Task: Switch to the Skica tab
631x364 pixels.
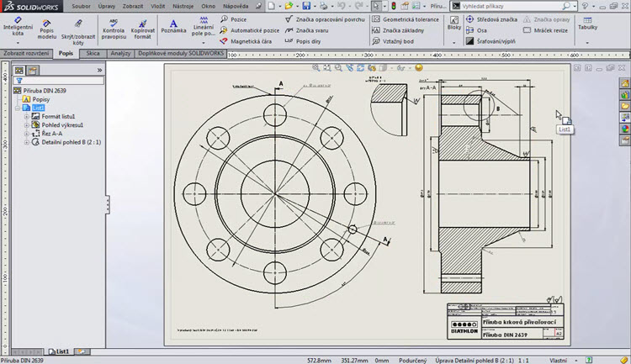Action: 93,53
